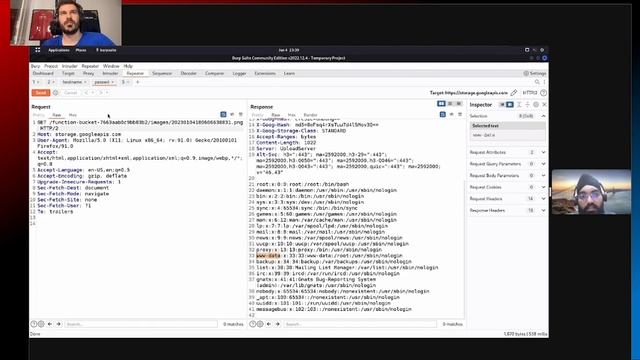Select Render view in Response panel

pyautogui.click(x=310, y=115)
